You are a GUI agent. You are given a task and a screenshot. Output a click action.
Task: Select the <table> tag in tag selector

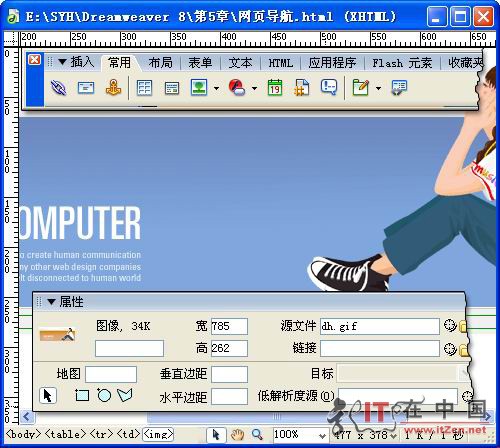click(65, 434)
